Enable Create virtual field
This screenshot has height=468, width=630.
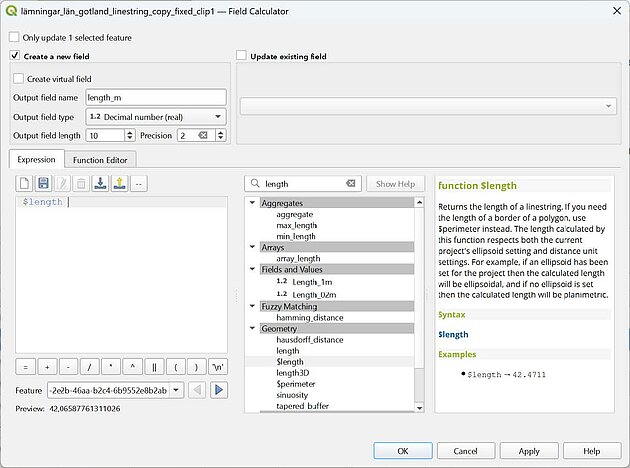[x=18, y=78]
